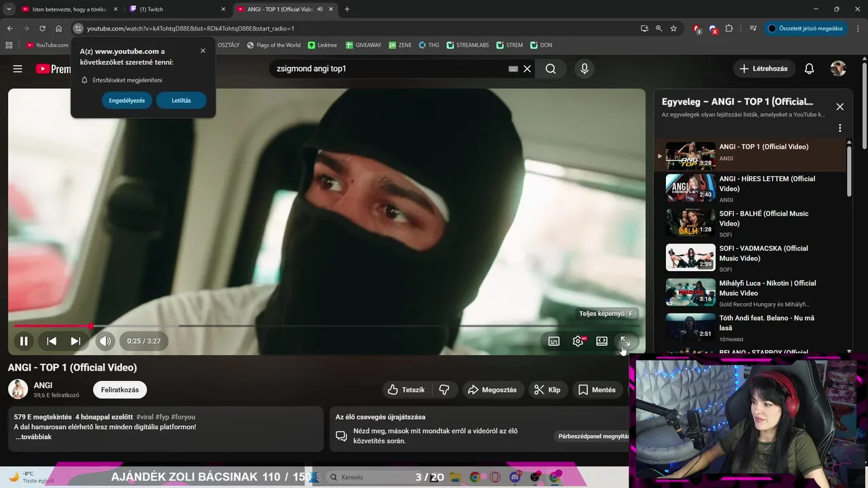The width and height of the screenshot is (868, 488).
Task: Click the address bar URL
Action: pos(191,28)
